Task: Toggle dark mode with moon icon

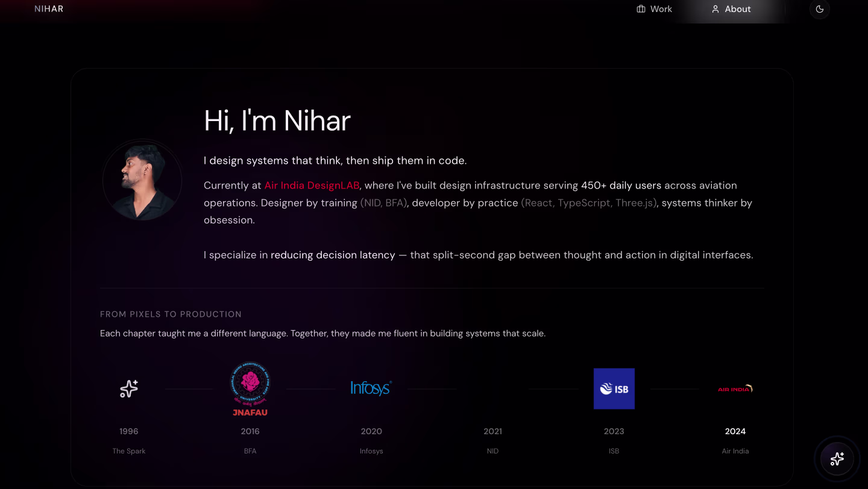Action: (x=819, y=9)
